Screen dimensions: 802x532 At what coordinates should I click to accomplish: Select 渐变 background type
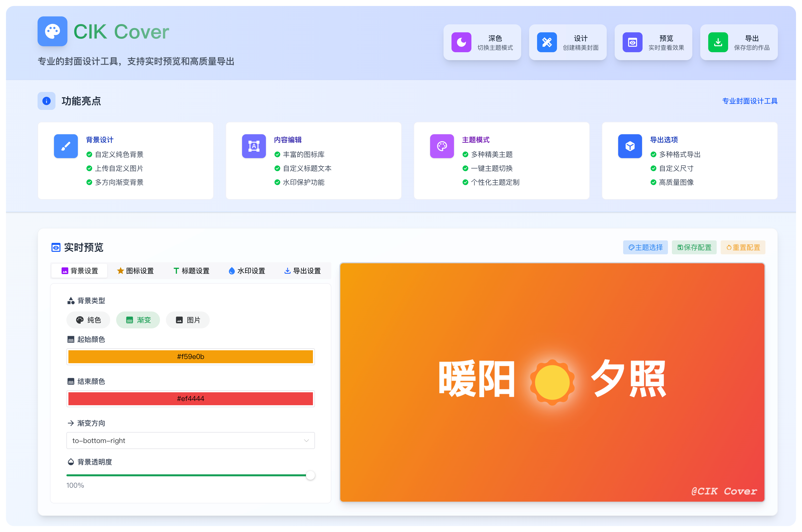(x=138, y=320)
